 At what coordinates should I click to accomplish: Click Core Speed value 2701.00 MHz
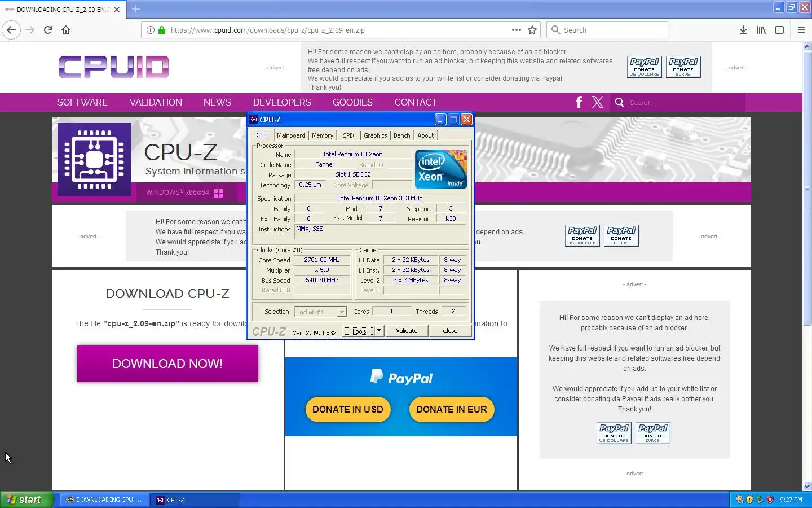tap(322, 260)
